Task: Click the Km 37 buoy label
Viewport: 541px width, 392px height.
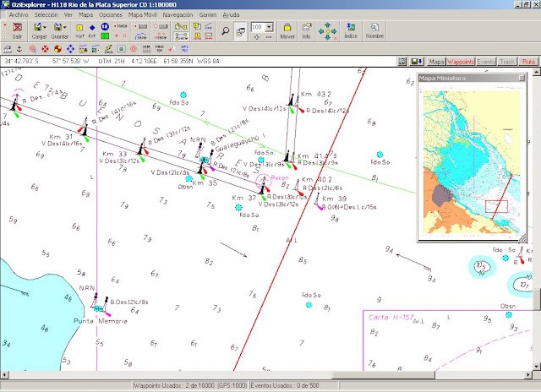Action: 244,198
